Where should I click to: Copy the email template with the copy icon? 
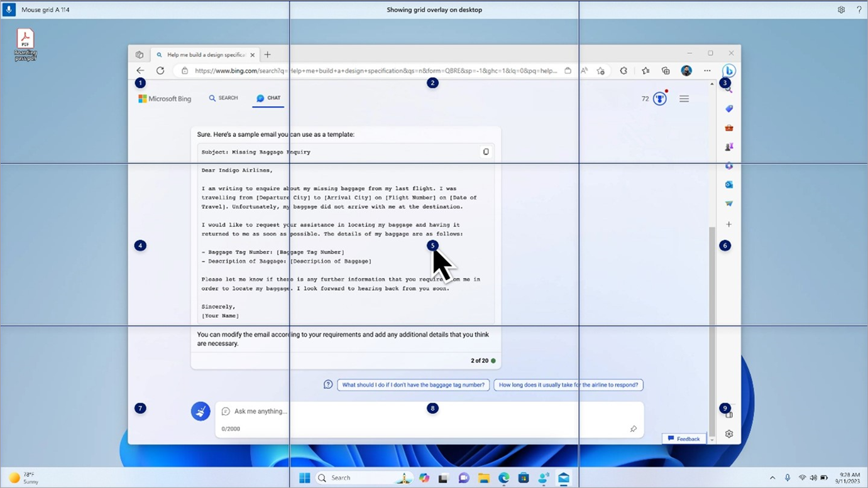pyautogui.click(x=485, y=151)
